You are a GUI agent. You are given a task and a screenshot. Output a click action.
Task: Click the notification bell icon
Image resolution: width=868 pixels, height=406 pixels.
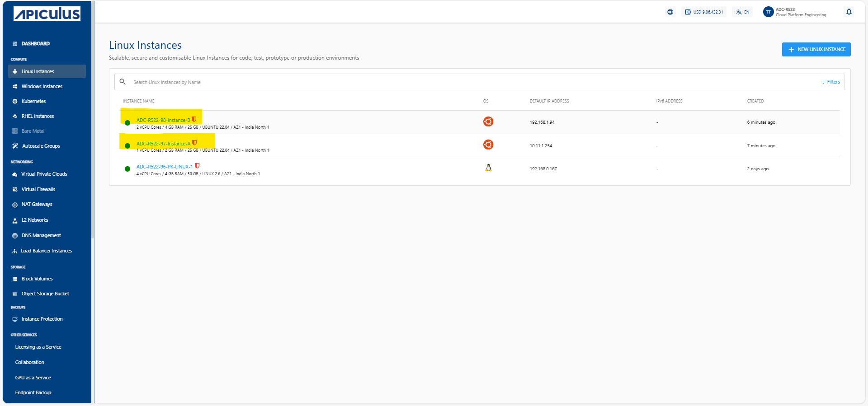coord(849,12)
